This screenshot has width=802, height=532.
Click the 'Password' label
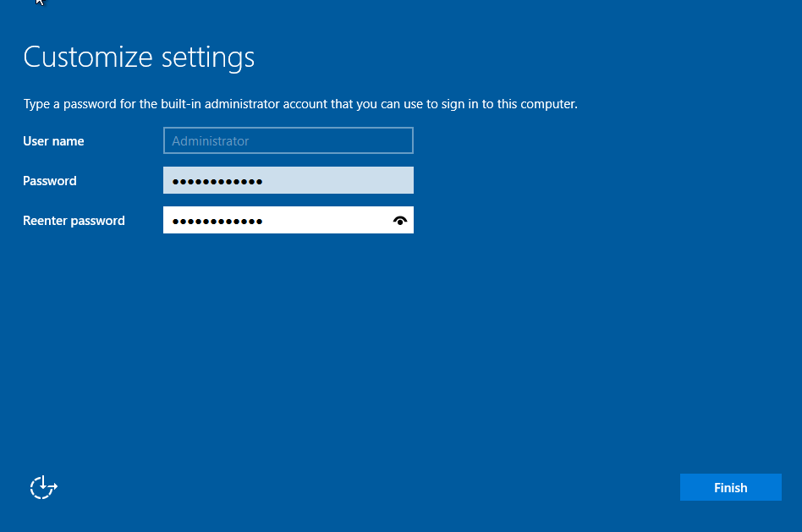click(50, 181)
